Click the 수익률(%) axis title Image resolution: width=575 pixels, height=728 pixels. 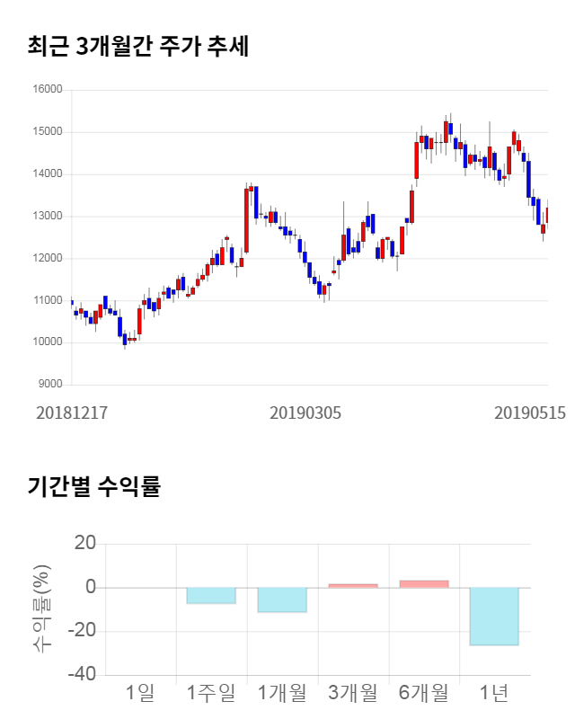point(42,608)
